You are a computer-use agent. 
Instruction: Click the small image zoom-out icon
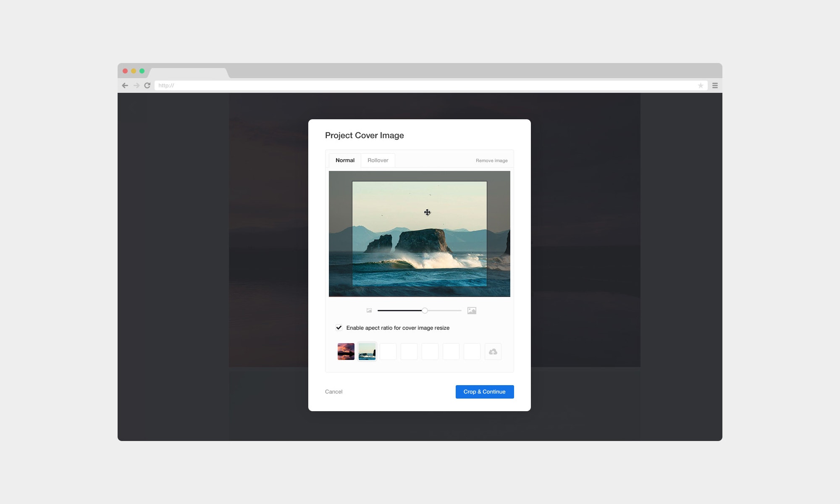[x=369, y=311]
